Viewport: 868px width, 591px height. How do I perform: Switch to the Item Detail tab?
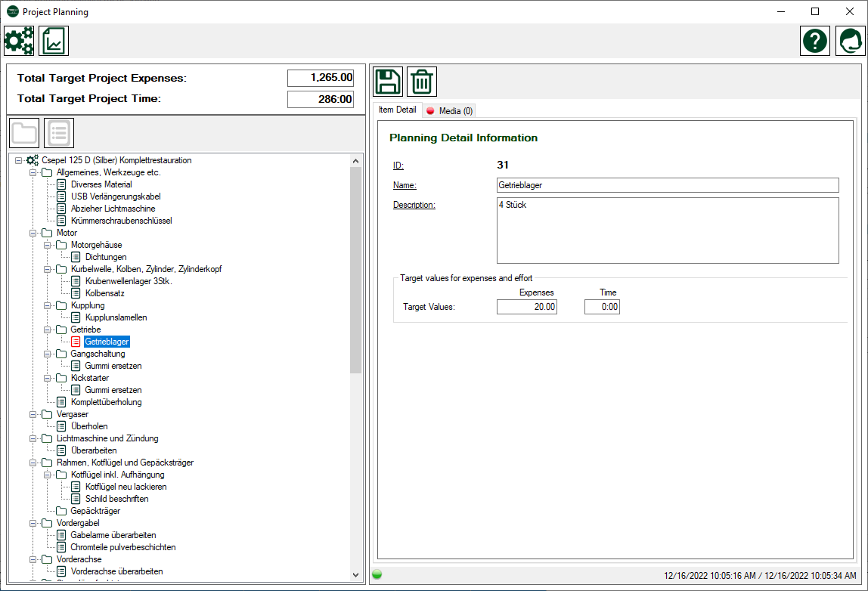pyautogui.click(x=398, y=110)
